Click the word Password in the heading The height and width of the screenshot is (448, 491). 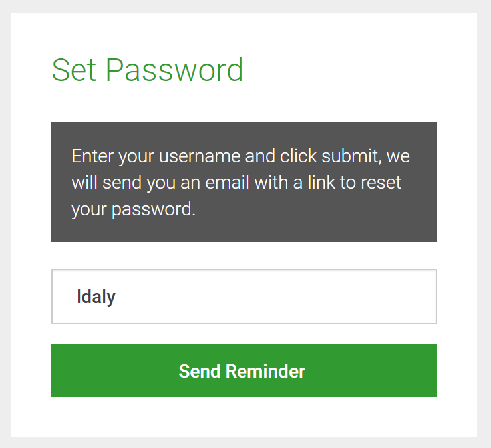pyautogui.click(x=174, y=70)
